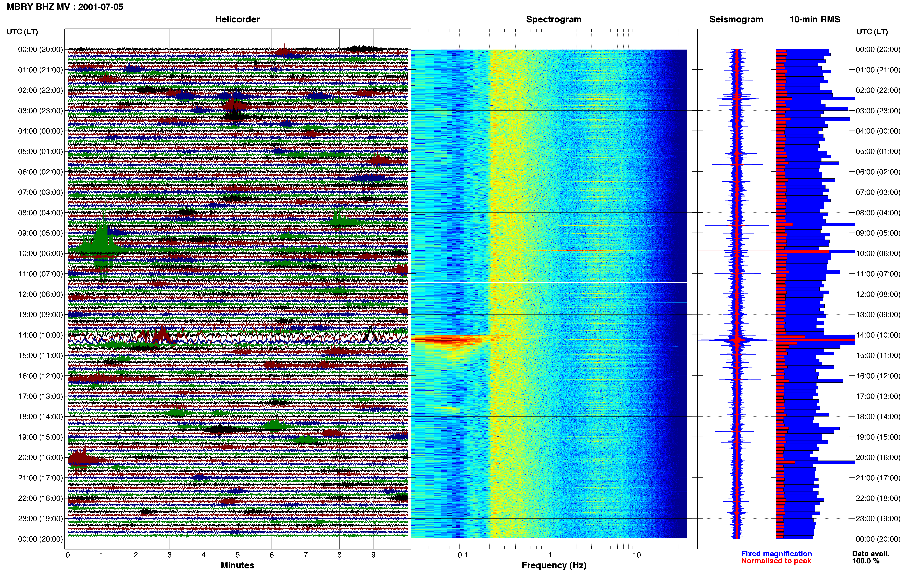The width and height of the screenshot is (924, 578).
Task: Click the left '21:00 (17:00)' time label
Action: (41, 477)
